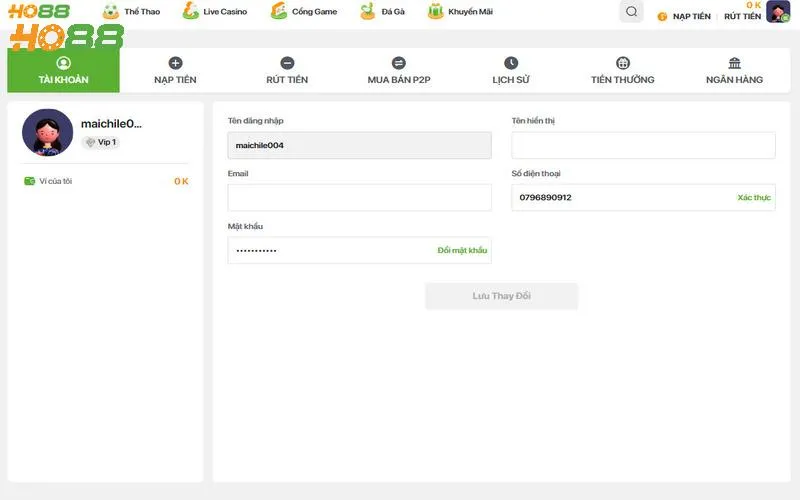Switch to the Rút Tiền tab
Viewport: 800px width, 500px height.
(287, 70)
